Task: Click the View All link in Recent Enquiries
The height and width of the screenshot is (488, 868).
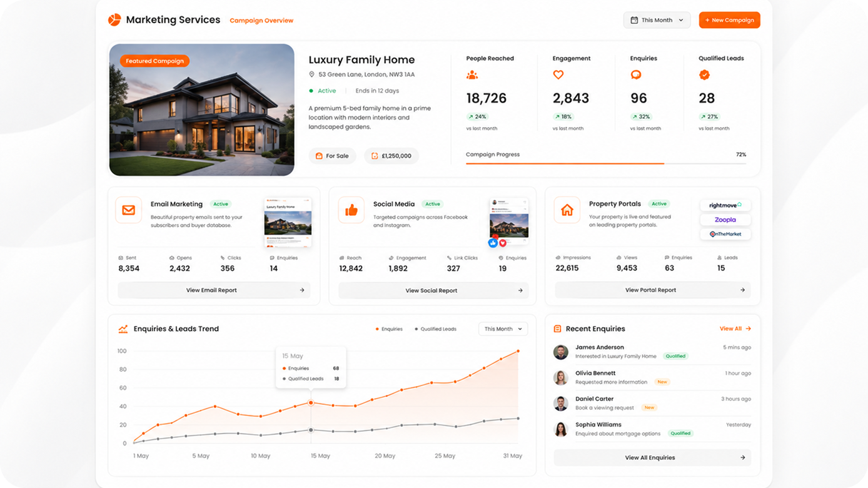Action: point(735,328)
